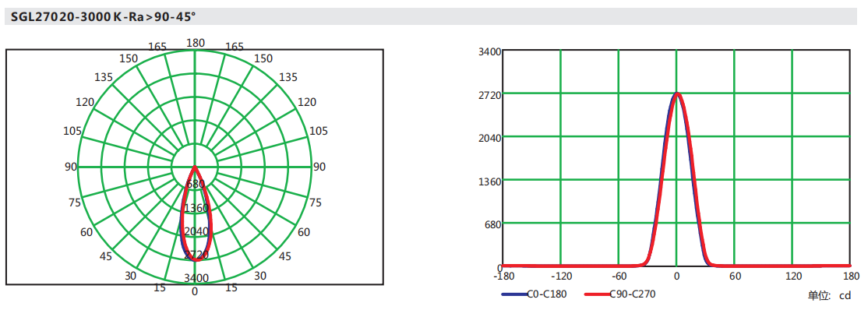Click the -60 x-axis label
Image resolution: width=868 pixels, height=310 pixels.
pyautogui.click(x=619, y=276)
